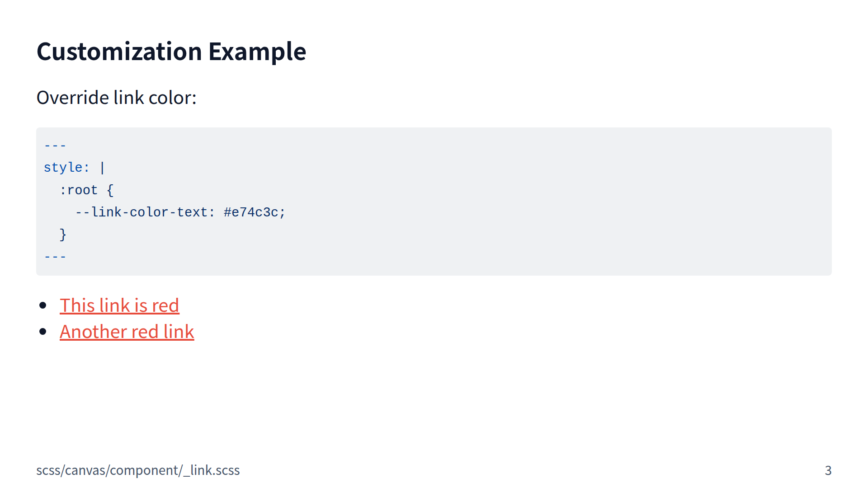
Task: Click the bullet before "Another red link"
Action: pyautogui.click(x=43, y=332)
